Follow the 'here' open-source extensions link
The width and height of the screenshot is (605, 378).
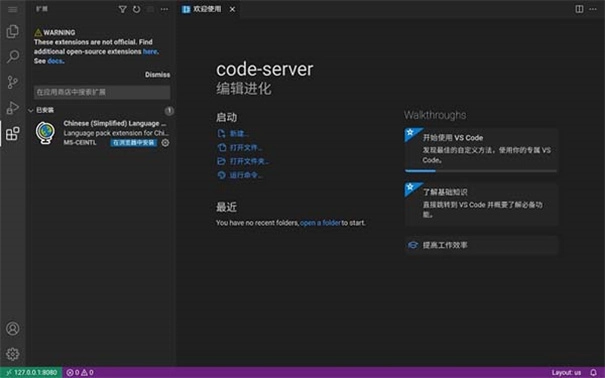coord(150,52)
